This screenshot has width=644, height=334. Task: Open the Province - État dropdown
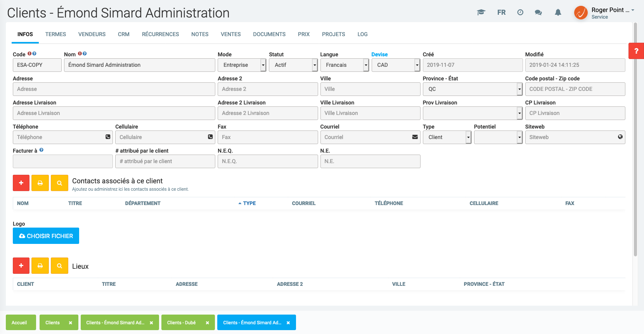click(x=472, y=89)
